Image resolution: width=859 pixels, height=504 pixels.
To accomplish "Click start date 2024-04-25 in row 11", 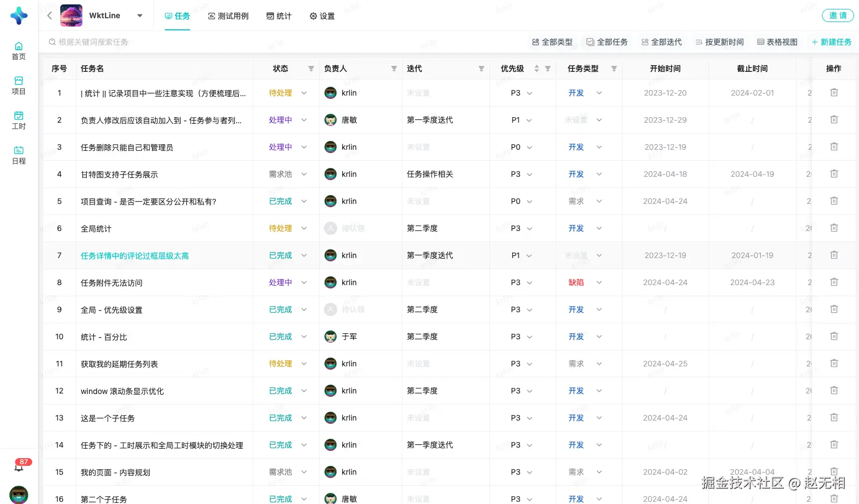I will pos(665,364).
